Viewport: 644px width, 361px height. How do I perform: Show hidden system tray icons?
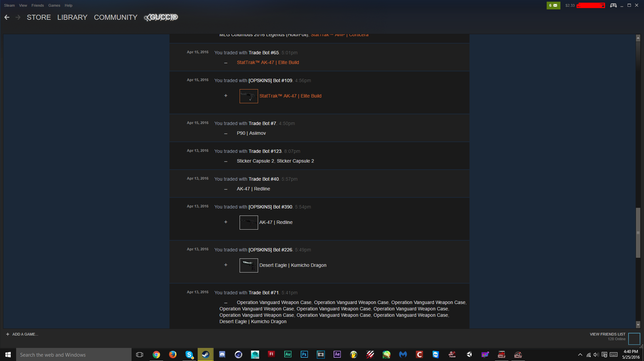coord(580,355)
